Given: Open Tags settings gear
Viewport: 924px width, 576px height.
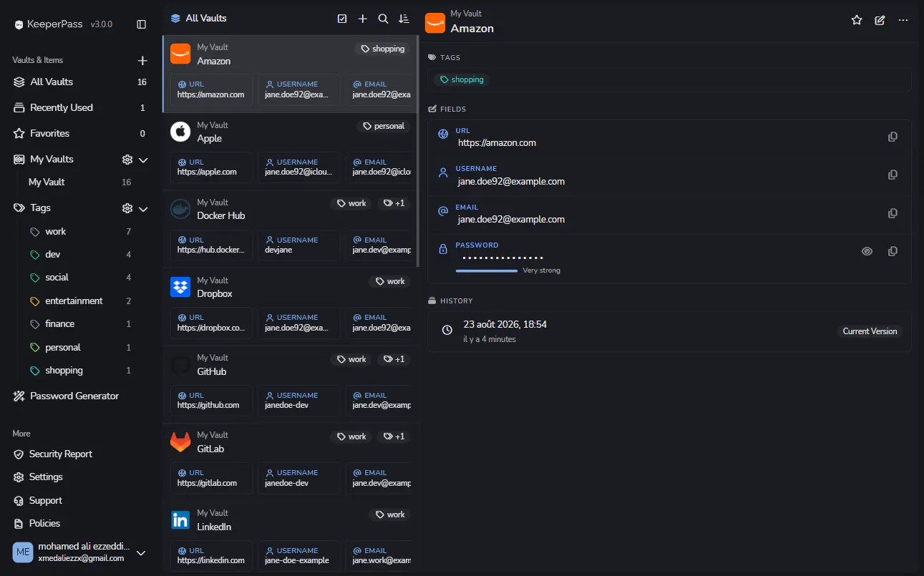Looking at the screenshot, I should (x=127, y=208).
